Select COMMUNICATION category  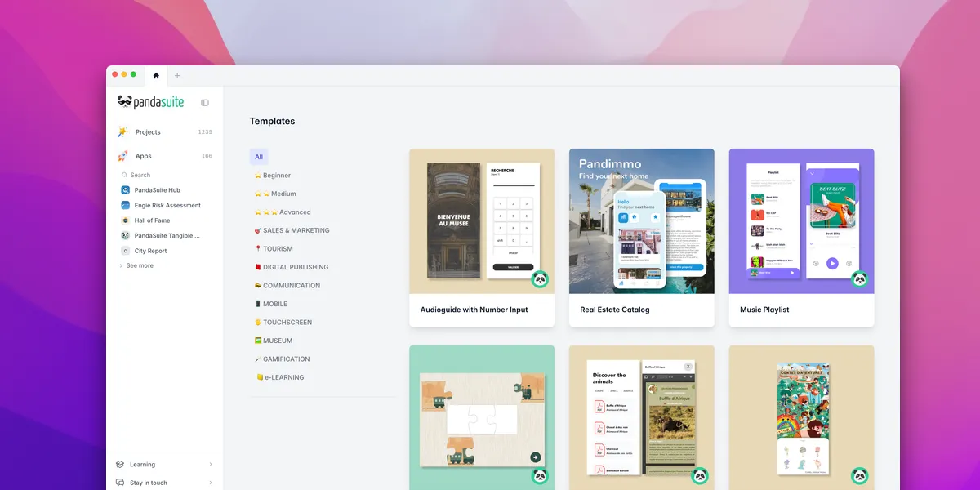[x=287, y=286]
